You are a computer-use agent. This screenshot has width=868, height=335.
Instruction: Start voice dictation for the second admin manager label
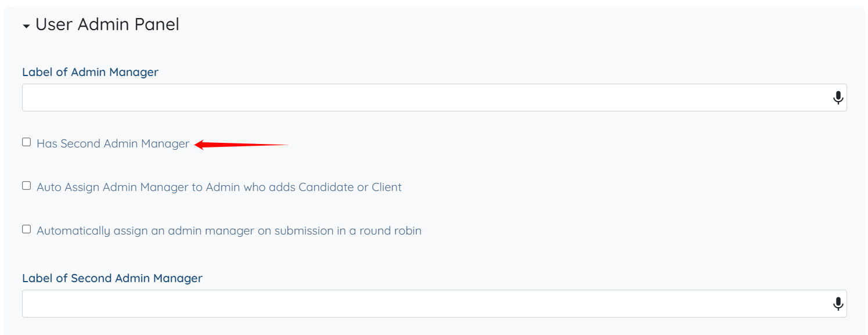(838, 304)
